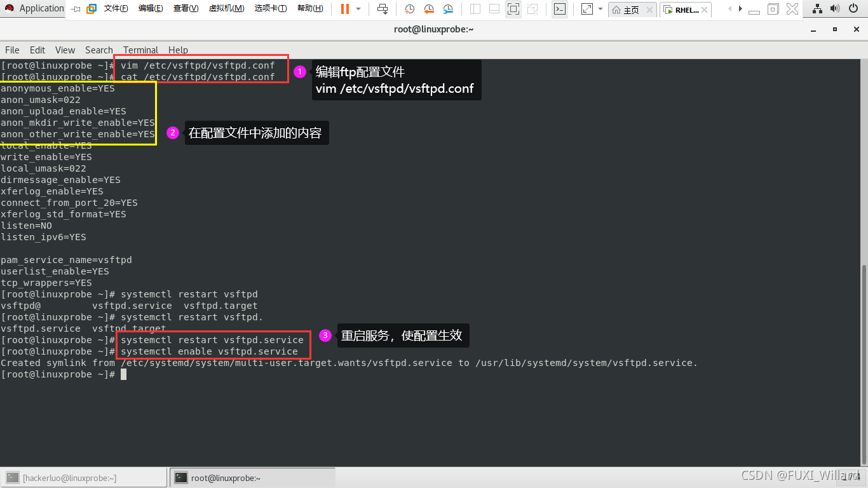This screenshot has width=868, height=488.
Task: Click the volume speaker tray icon
Action: coord(836,8)
